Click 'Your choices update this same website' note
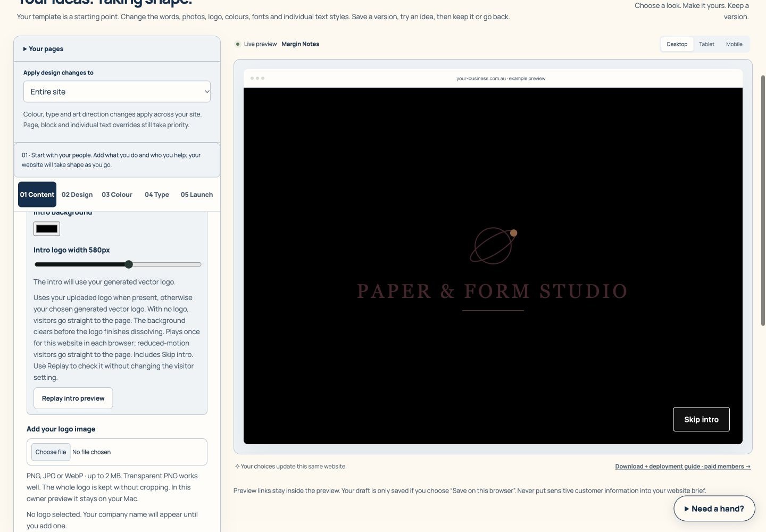766x532 pixels. pyautogui.click(x=291, y=467)
